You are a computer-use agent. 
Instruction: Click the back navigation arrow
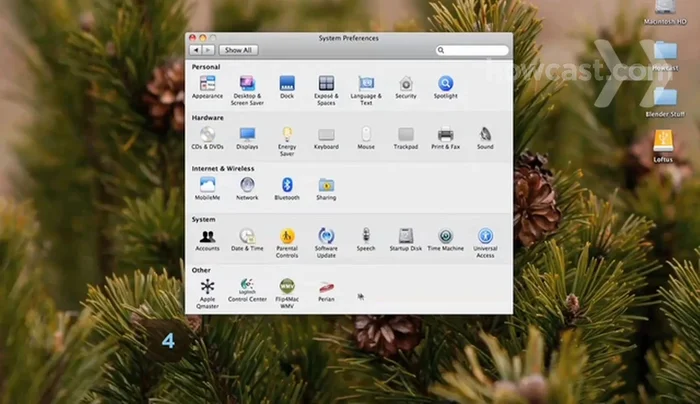click(x=197, y=49)
